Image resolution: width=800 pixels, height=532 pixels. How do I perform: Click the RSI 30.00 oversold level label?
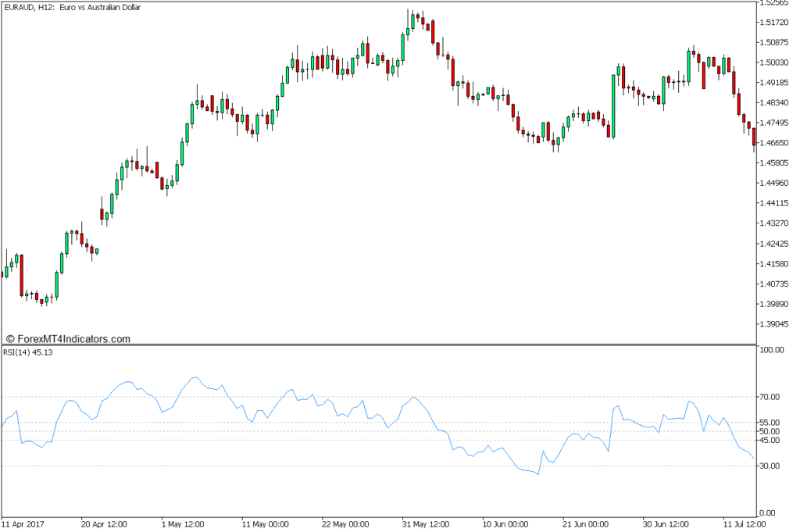click(x=772, y=466)
